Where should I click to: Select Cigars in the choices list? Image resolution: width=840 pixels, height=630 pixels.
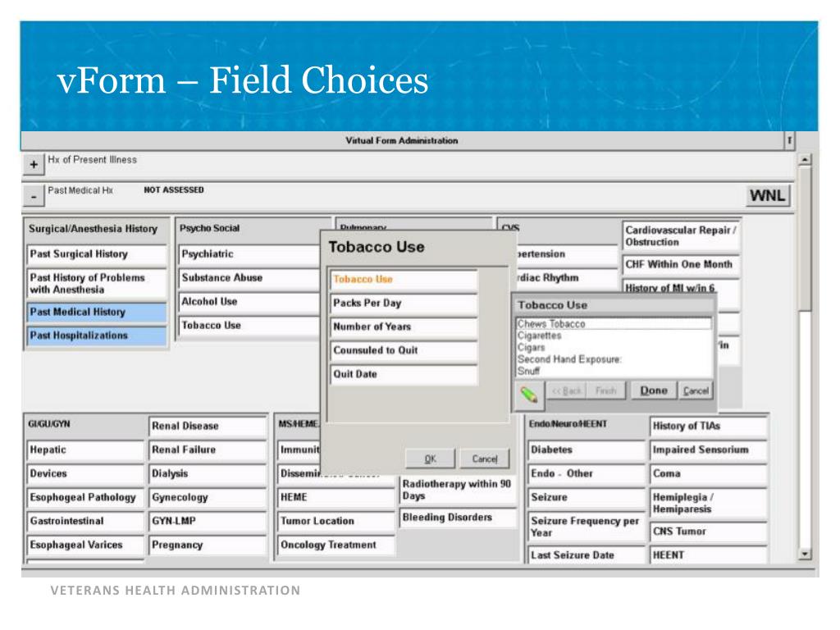coord(614,347)
